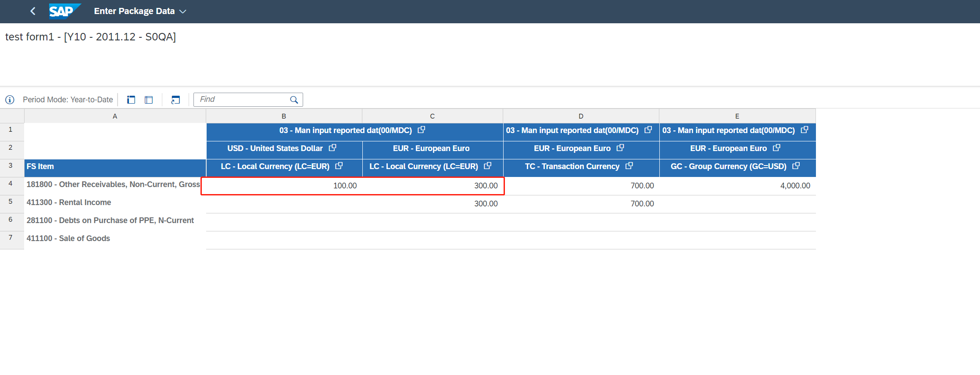Open value help for column E EUR header
Screen dimensions: 980x375
pos(776,148)
